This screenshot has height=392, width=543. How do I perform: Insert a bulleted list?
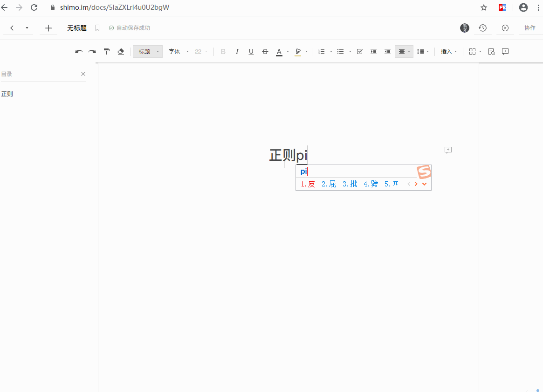(x=340, y=52)
